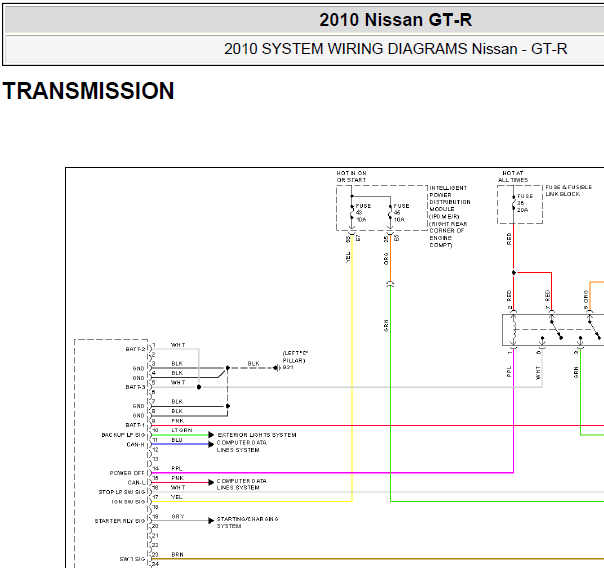Click the Fuse & Fusible Link Block label

point(567,190)
